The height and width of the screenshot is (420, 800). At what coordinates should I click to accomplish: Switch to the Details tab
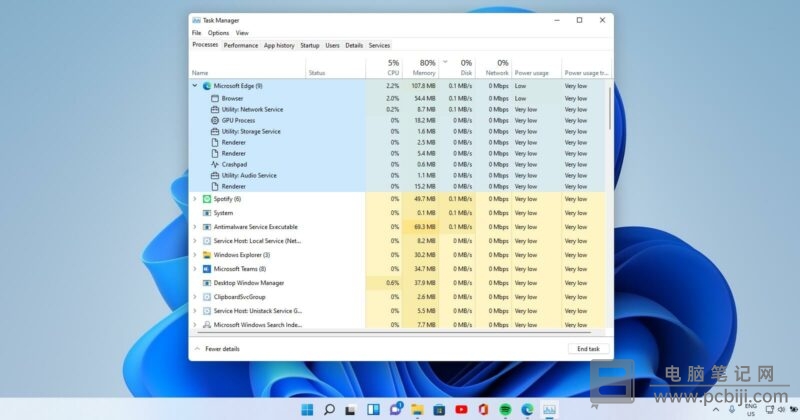coord(354,45)
